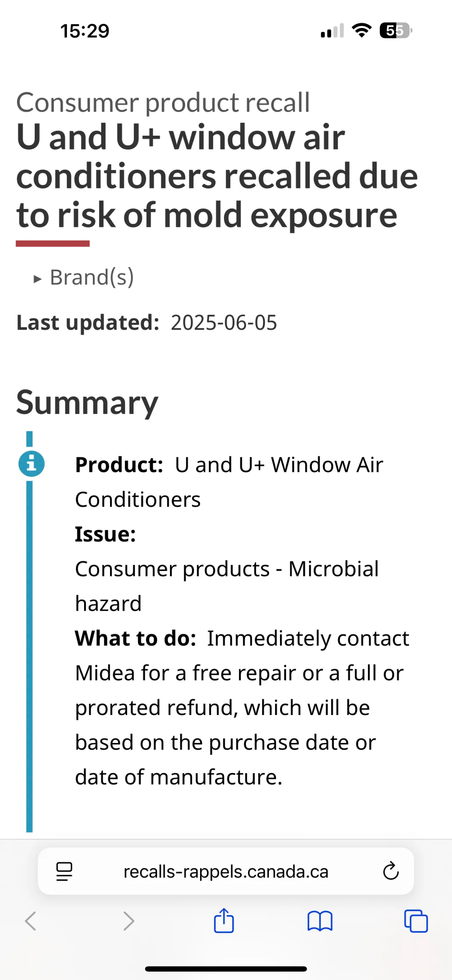Tap the Brand(s) expander label
452x980 pixels.
92,277
